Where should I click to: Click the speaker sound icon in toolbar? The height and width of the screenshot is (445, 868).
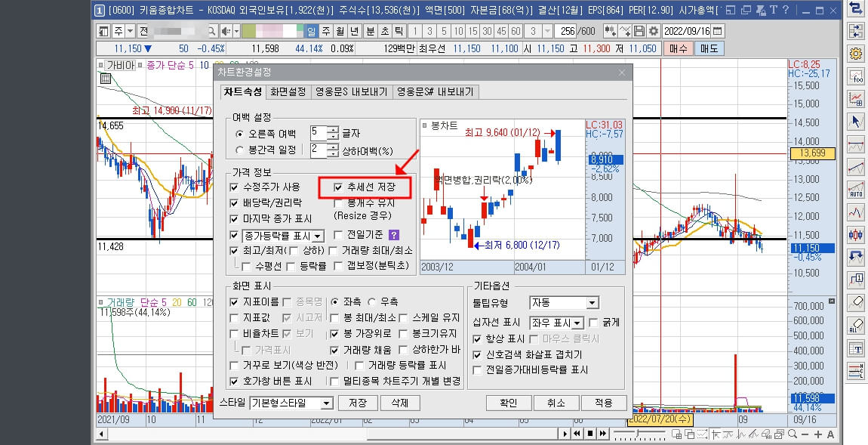click(x=226, y=31)
